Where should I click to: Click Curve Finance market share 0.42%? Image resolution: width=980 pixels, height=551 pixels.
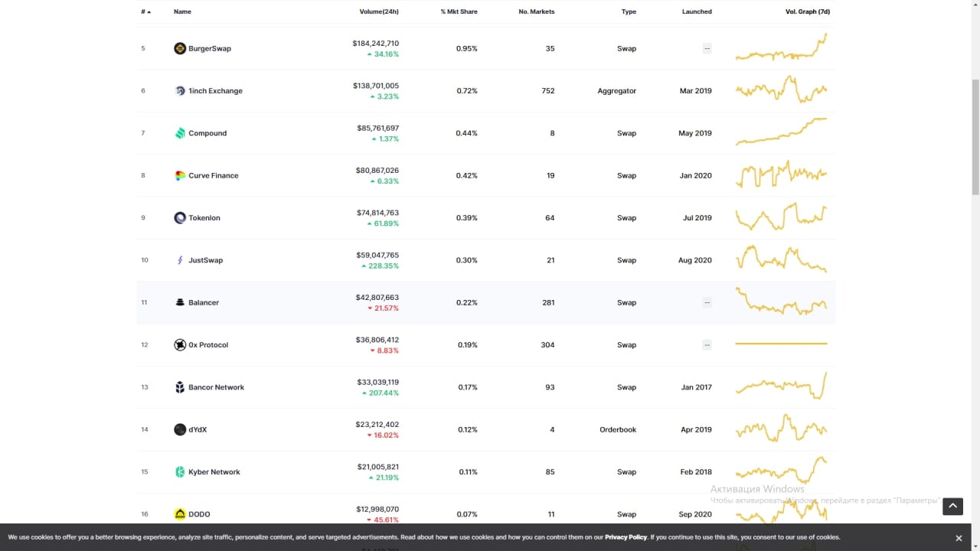pos(467,175)
